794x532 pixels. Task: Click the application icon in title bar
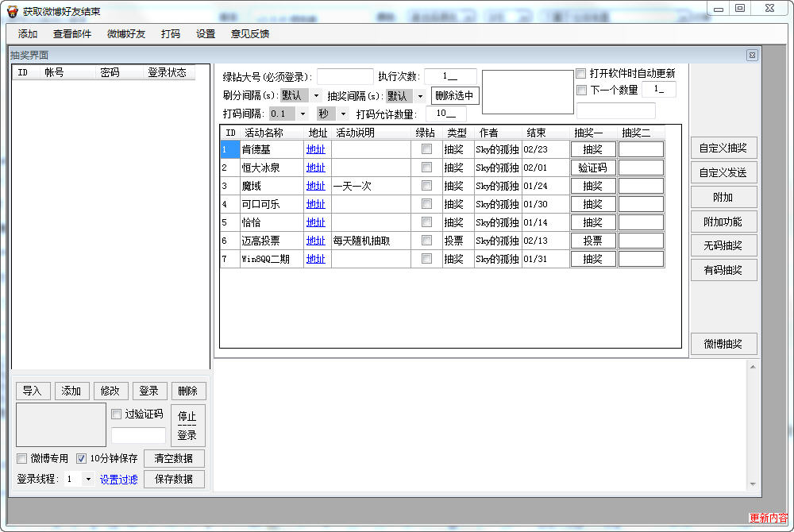point(12,11)
